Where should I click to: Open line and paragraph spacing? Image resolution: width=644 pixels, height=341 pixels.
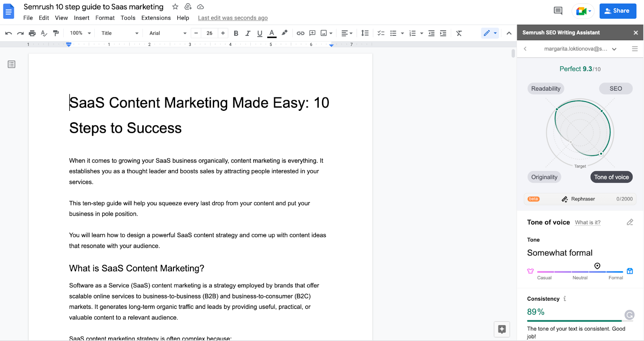pyautogui.click(x=365, y=33)
